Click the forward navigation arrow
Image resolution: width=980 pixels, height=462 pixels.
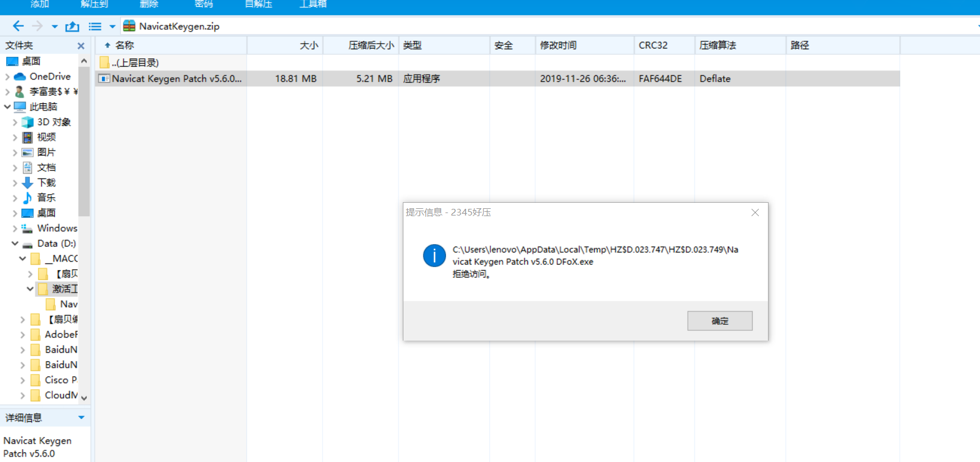(x=38, y=26)
